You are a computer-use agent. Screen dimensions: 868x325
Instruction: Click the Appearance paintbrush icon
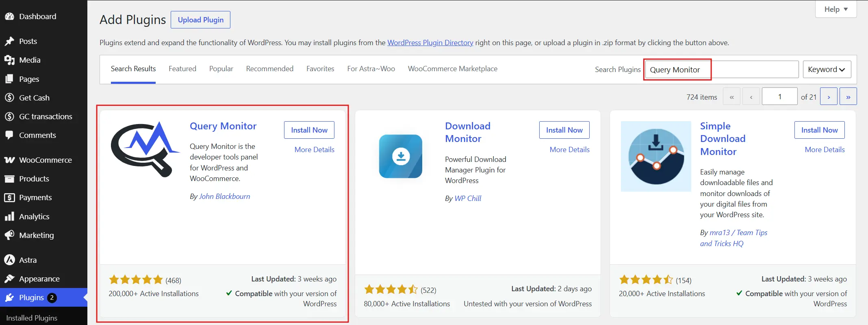pyautogui.click(x=9, y=279)
